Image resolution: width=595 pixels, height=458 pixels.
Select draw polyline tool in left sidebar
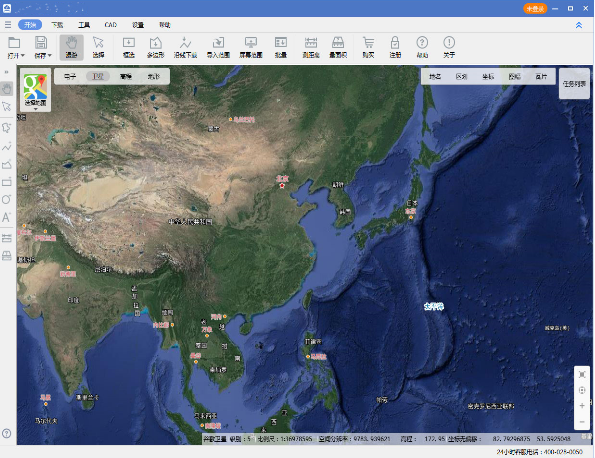(7, 146)
